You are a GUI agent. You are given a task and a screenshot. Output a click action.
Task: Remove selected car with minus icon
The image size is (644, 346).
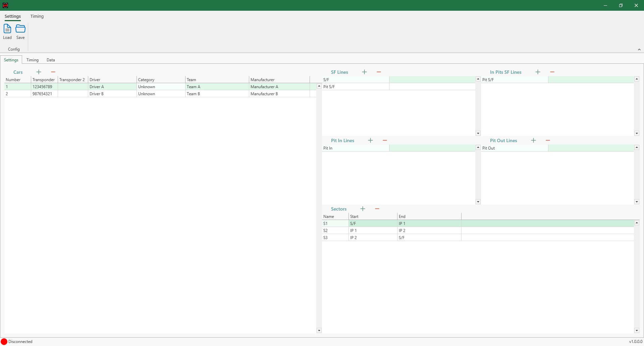[53, 72]
